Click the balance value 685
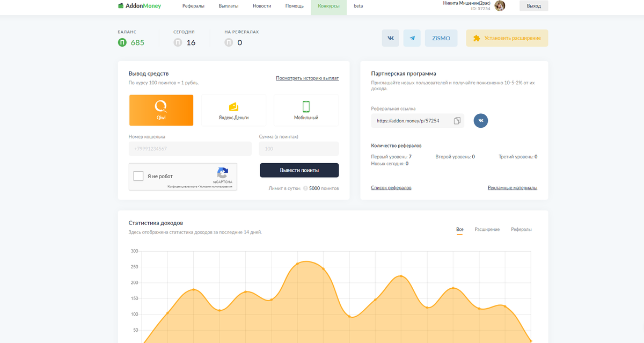Viewport: 644px width, 343px height. (x=137, y=43)
